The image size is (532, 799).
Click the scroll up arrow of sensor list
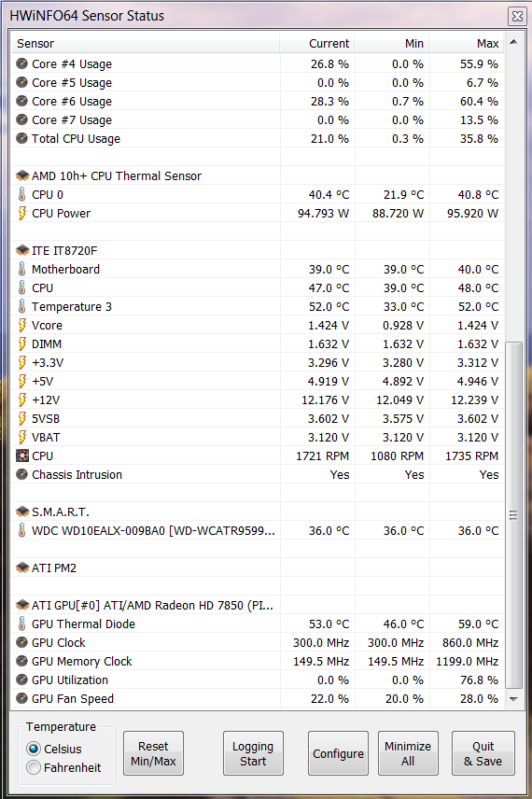[x=513, y=42]
